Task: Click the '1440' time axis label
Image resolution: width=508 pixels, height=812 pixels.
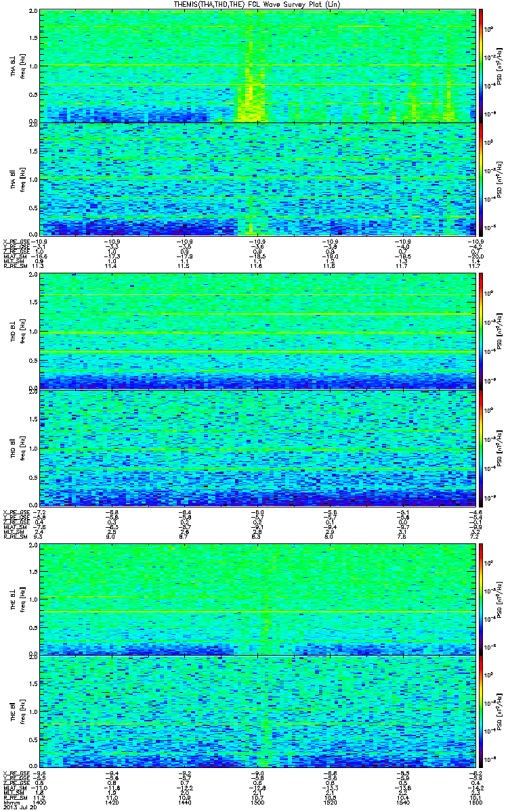Action: coord(185,804)
